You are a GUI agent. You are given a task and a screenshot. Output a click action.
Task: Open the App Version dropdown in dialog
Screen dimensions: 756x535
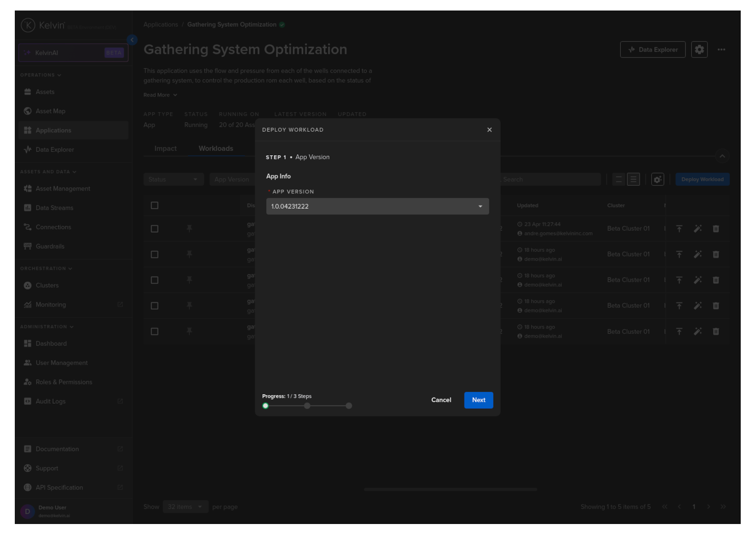pos(377,206)
